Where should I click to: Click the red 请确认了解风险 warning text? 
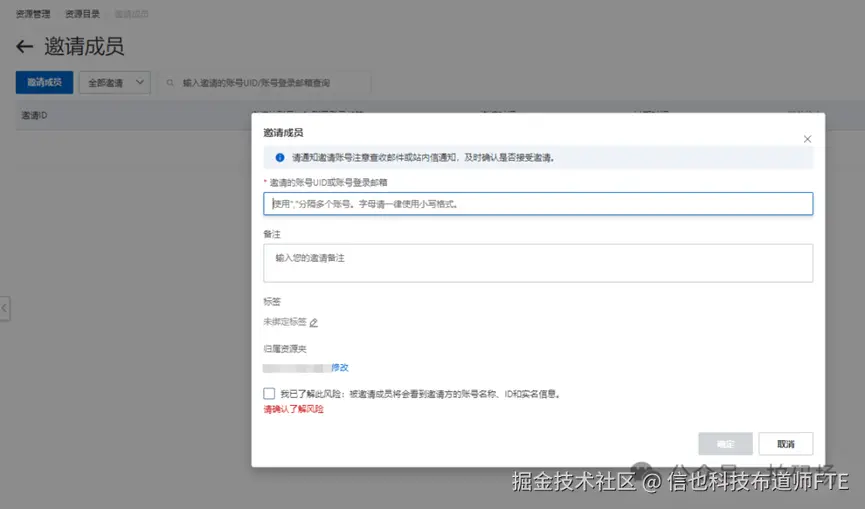[x=293, y=409]
